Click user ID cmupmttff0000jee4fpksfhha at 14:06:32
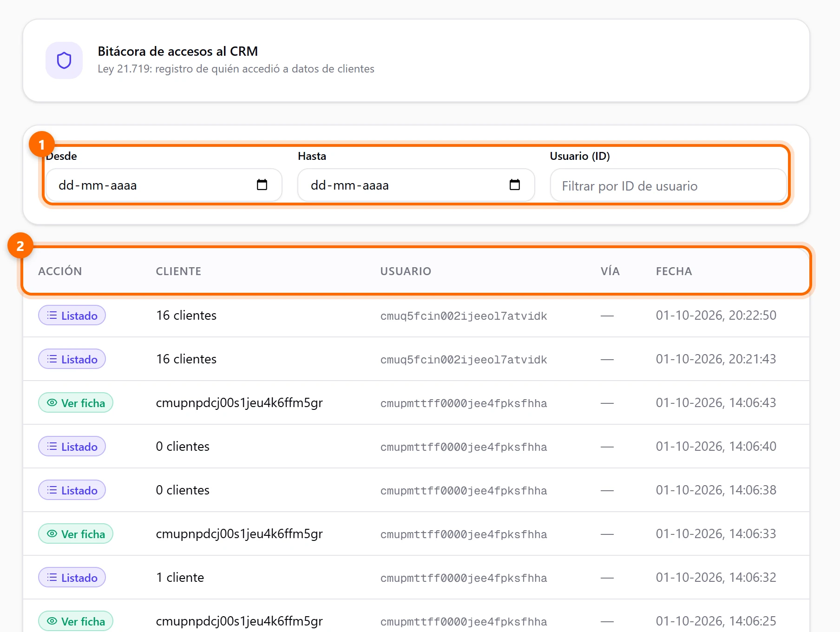 464,578
